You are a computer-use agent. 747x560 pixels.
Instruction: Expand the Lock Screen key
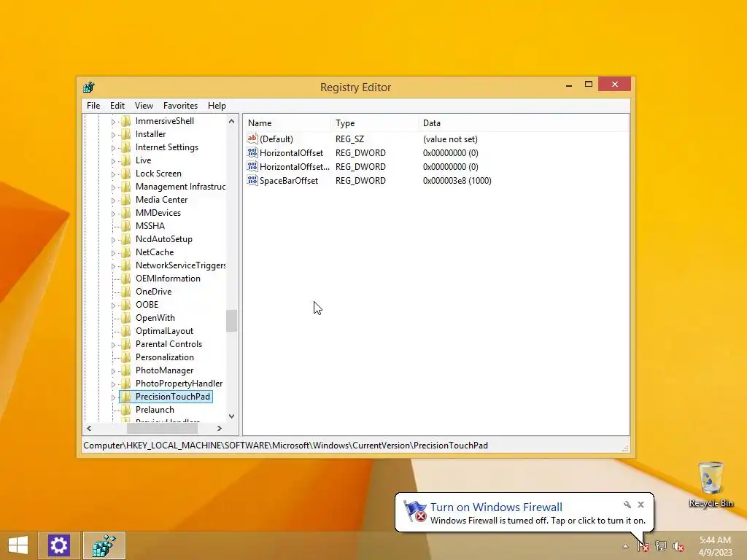pos(113,174)
